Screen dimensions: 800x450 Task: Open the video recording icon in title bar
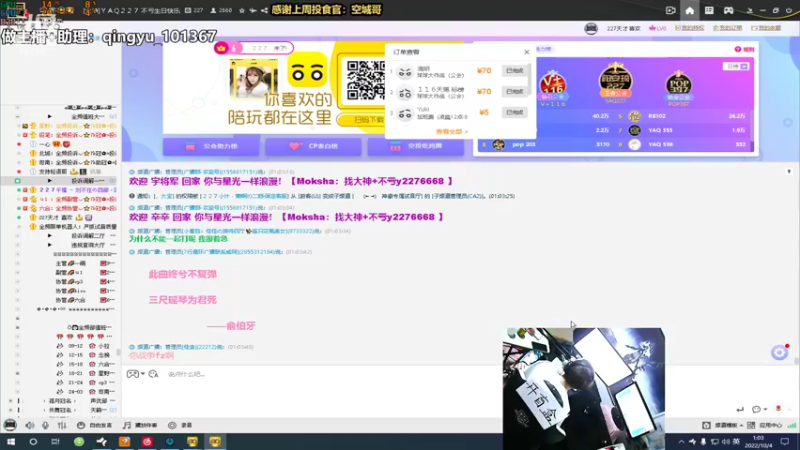670,10
